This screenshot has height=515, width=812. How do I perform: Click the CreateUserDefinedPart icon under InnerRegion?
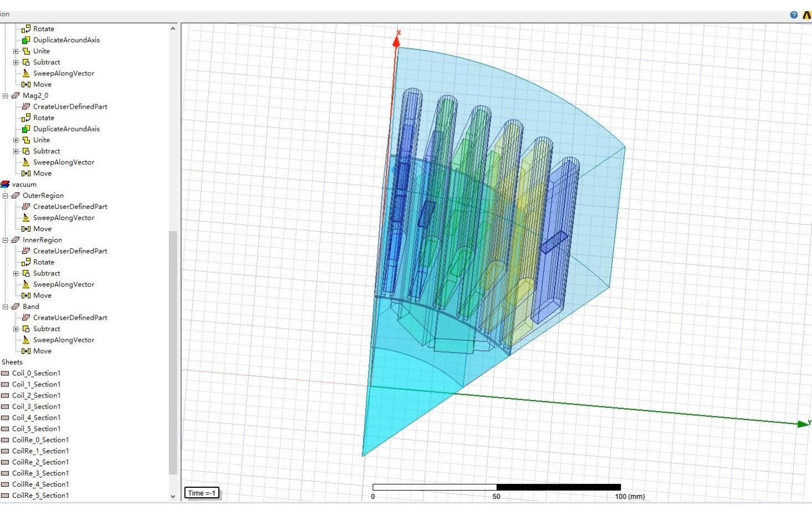tap(26, 251)
